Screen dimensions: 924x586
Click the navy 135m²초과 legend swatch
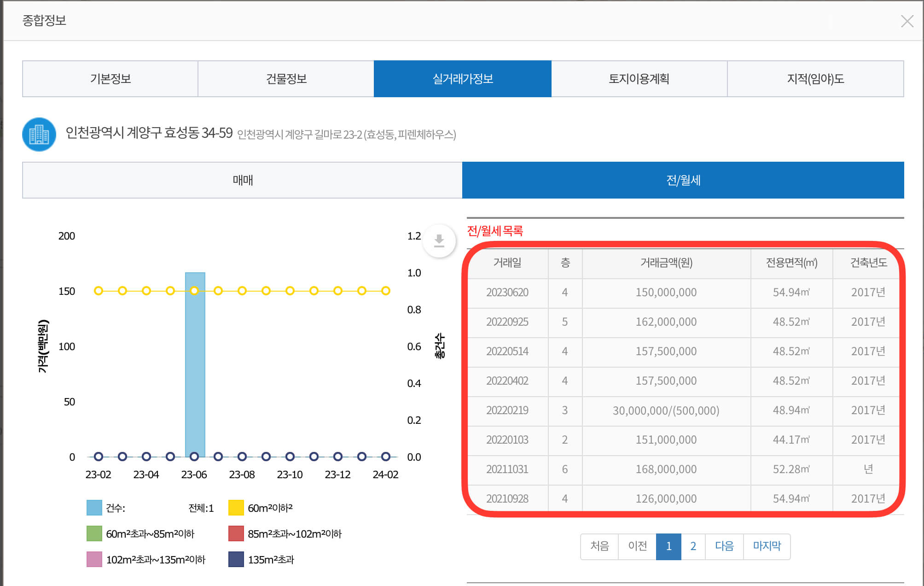[237, 560]
